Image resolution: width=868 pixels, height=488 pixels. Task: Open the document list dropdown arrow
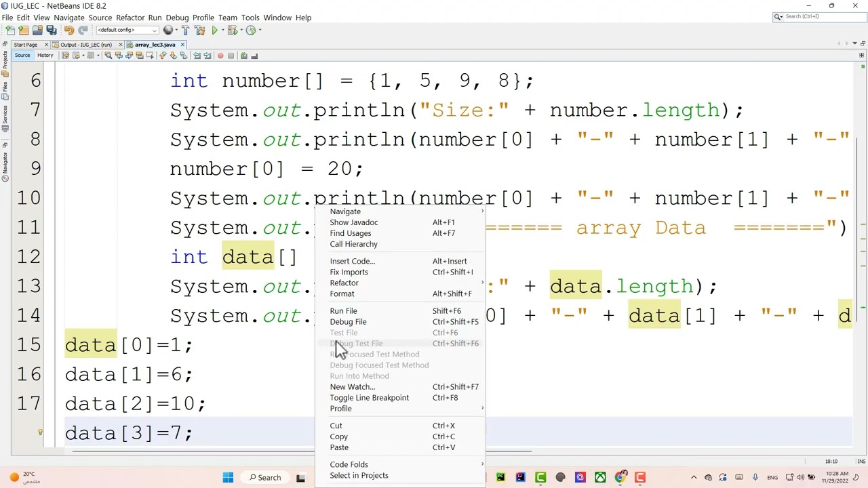[854, 44]
